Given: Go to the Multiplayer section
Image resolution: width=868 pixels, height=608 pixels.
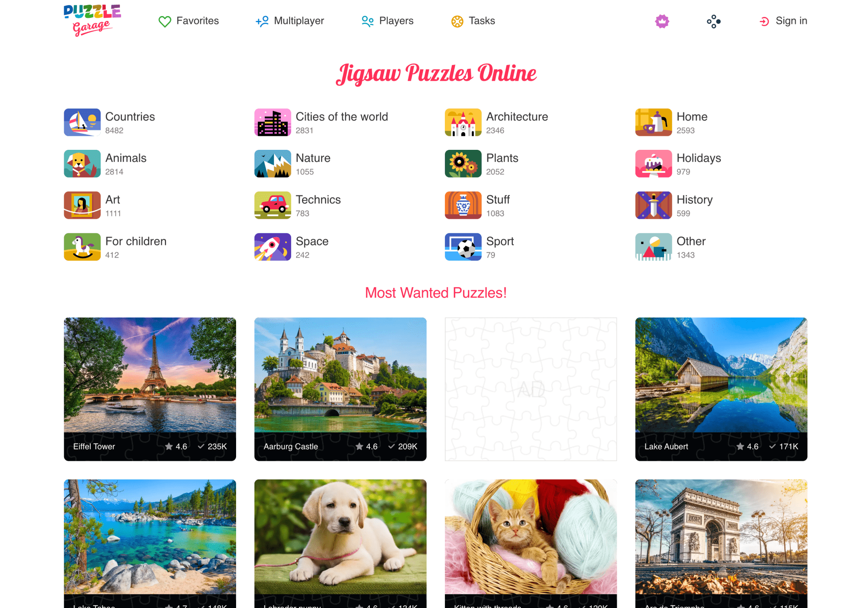Looking at the screenshot, I should 290,21.
